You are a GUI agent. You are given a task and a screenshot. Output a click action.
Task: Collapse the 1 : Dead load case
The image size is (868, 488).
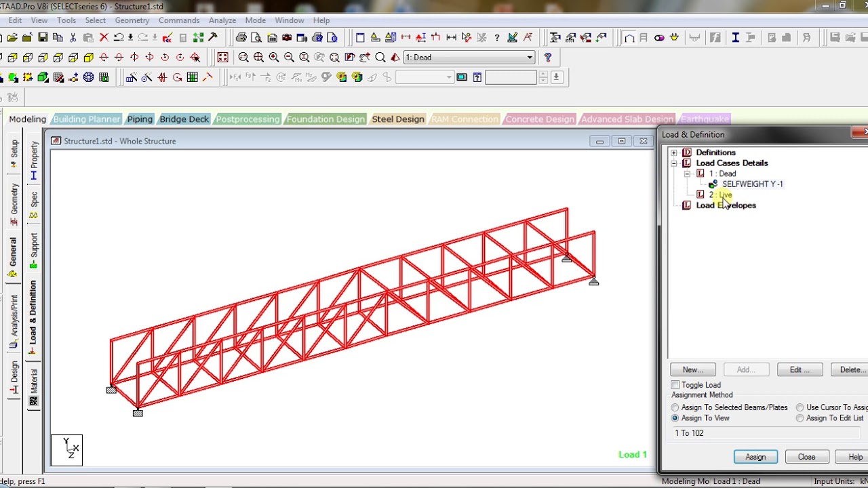(x=687, y=174)
